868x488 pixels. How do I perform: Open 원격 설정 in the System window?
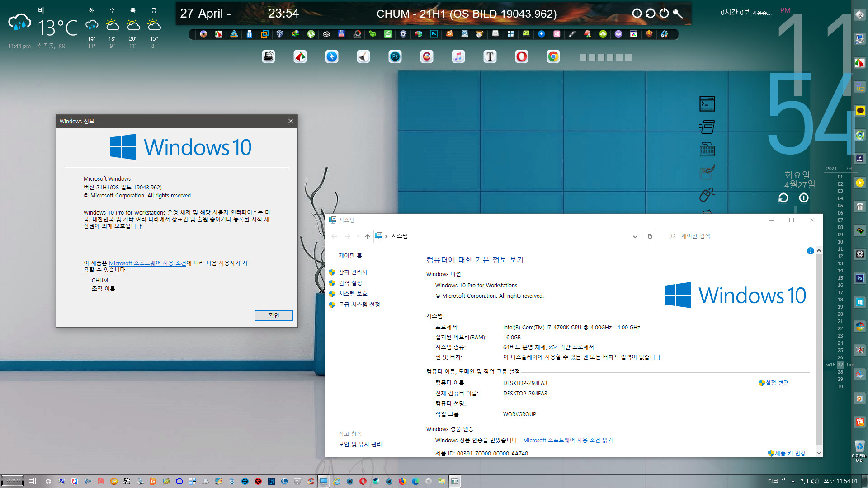pyautogui.click(x=350, y=283)
